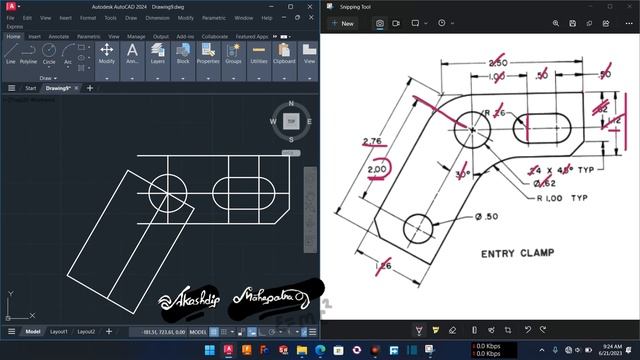The height and width of the screenshot is (360, 640).
Task: Open the Format menu
Action: 88,18
